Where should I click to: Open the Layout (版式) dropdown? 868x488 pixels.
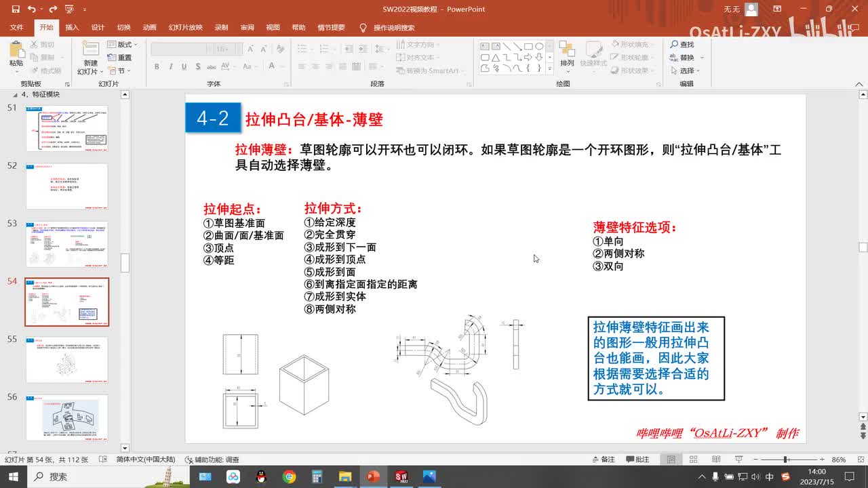coord(123,44)
